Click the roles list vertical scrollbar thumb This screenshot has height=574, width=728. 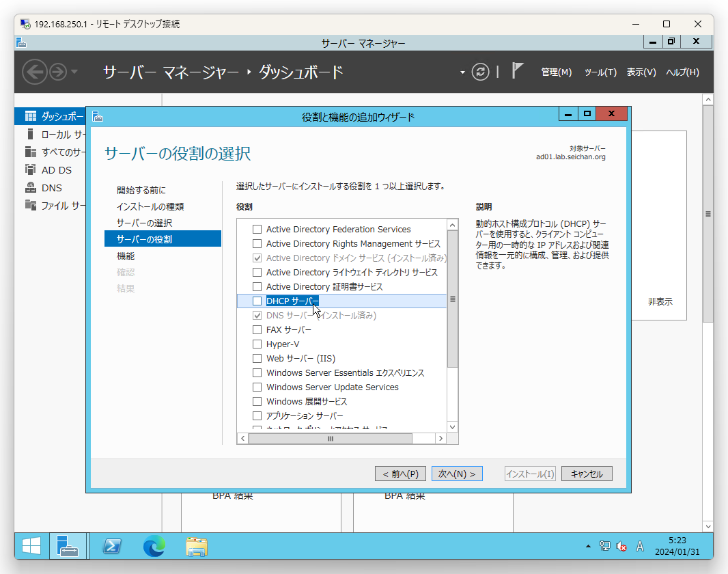pos(453,299)
